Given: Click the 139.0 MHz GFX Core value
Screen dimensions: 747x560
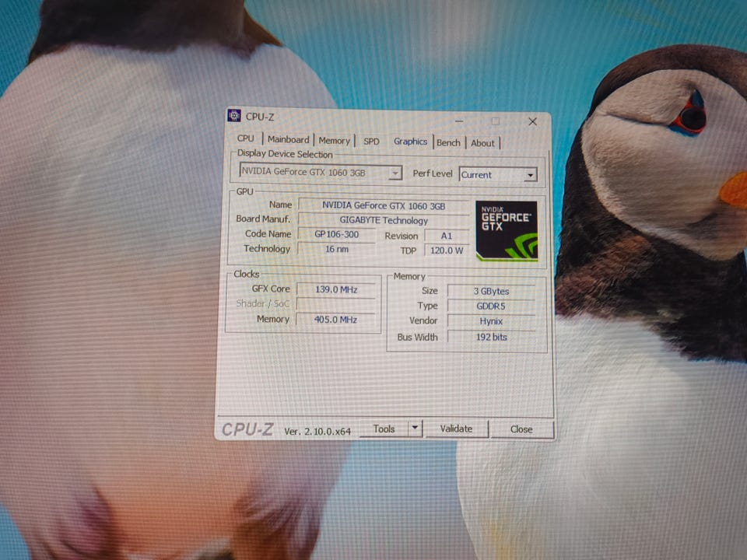Looking at the screenshot, I should tap(336, 289).
